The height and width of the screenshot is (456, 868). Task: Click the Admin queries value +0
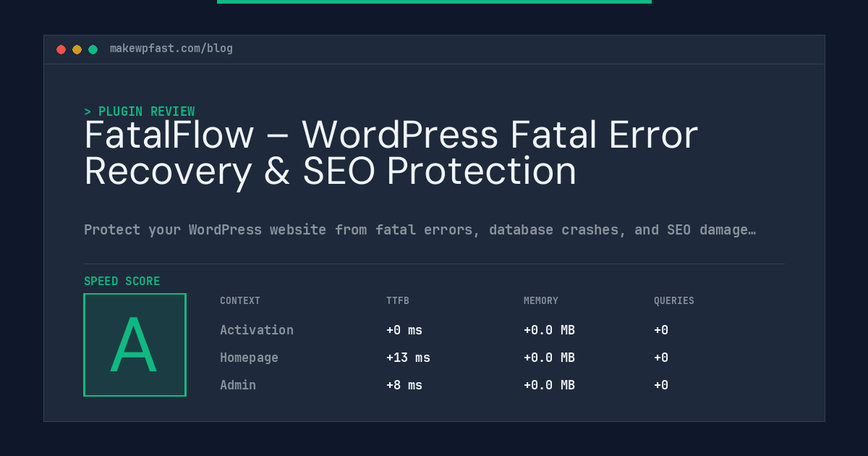pyautogui.click(x=661, y=385)
